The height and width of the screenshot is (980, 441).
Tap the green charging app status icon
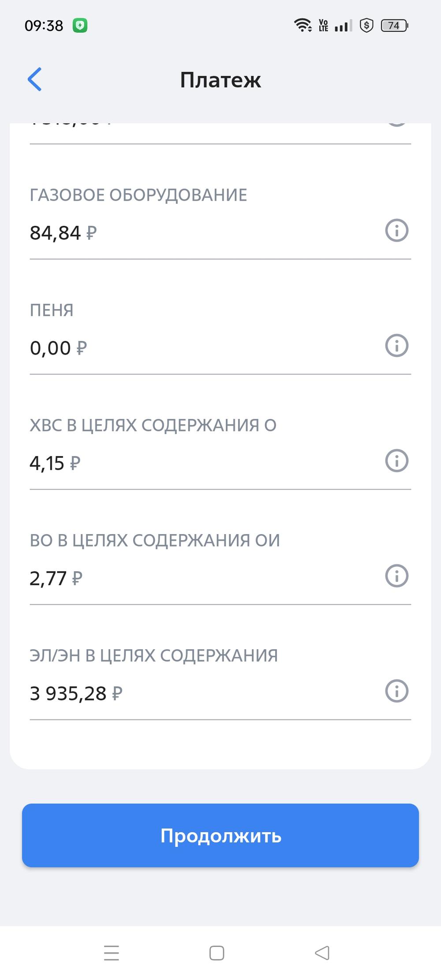pyautogui.click(x=80, y=26)
